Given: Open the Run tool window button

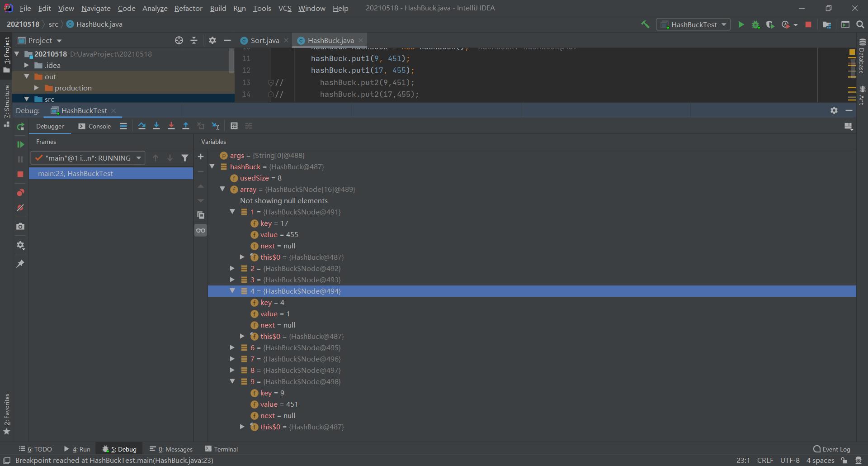Looking at the screenshot, I should 77,449.
